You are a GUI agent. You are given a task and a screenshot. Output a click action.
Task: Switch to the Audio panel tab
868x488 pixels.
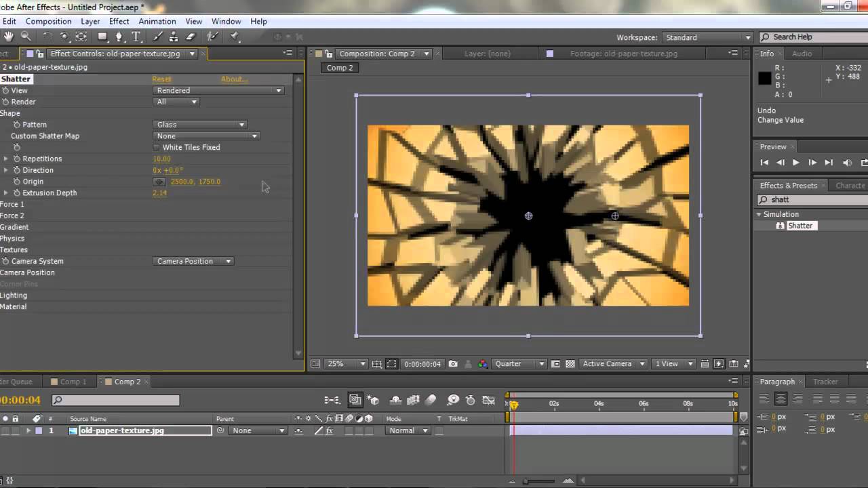point(802,54)
